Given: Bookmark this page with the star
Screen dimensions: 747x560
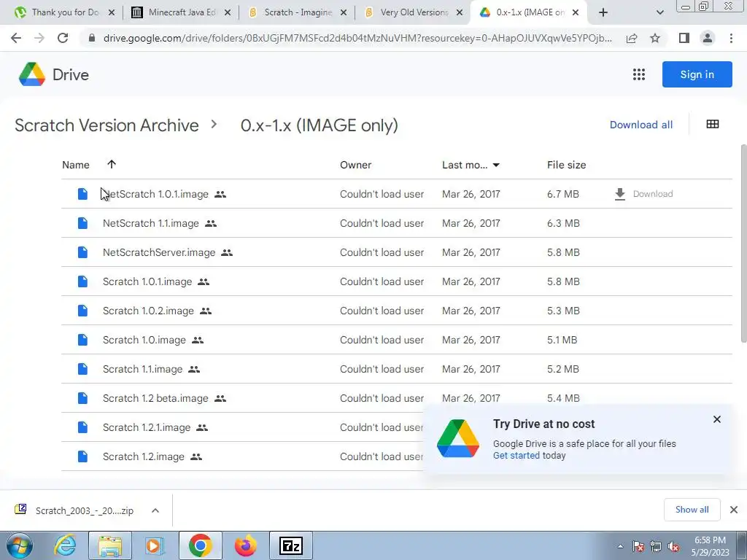Looking at the screenshot, I should (x=655, y=38).
